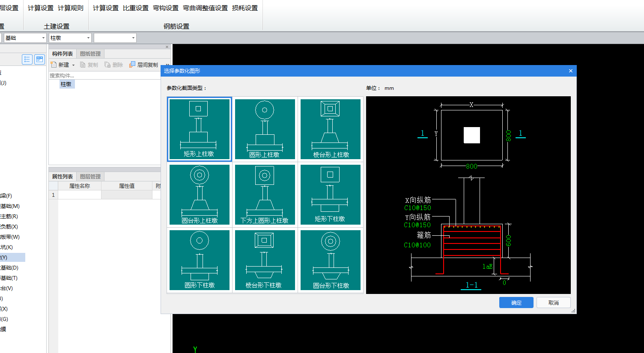Viewport: 644px width, 353px height.
Task: Click the 属性名称 column header
Action: click(80, 186)
